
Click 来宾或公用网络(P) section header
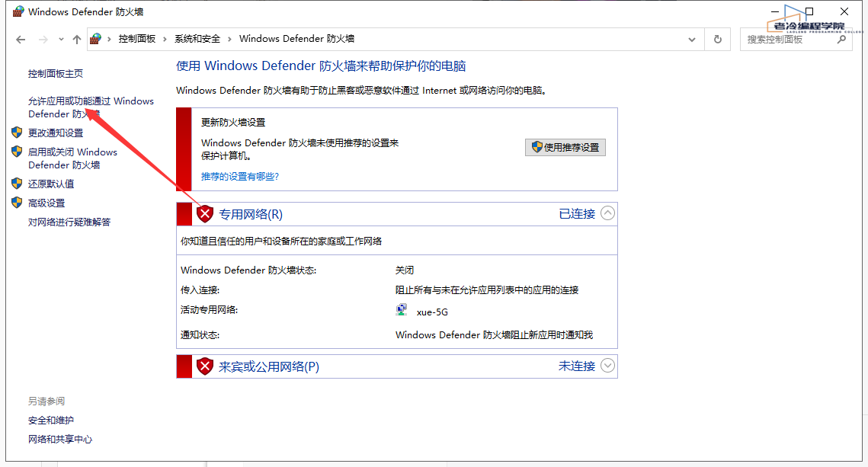[268, 367]
